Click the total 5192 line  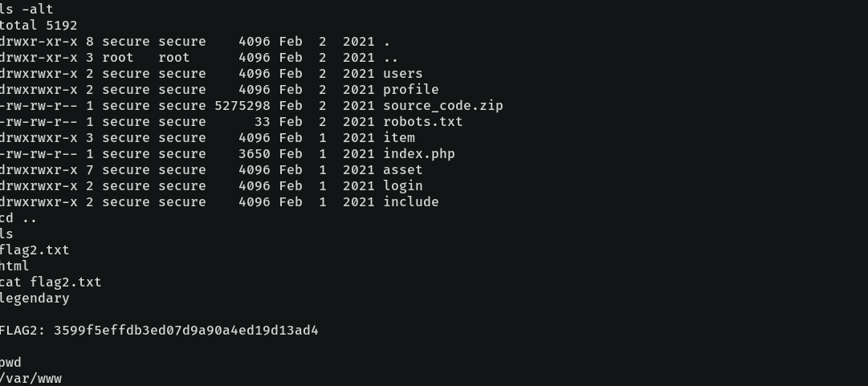coord(39,26)
